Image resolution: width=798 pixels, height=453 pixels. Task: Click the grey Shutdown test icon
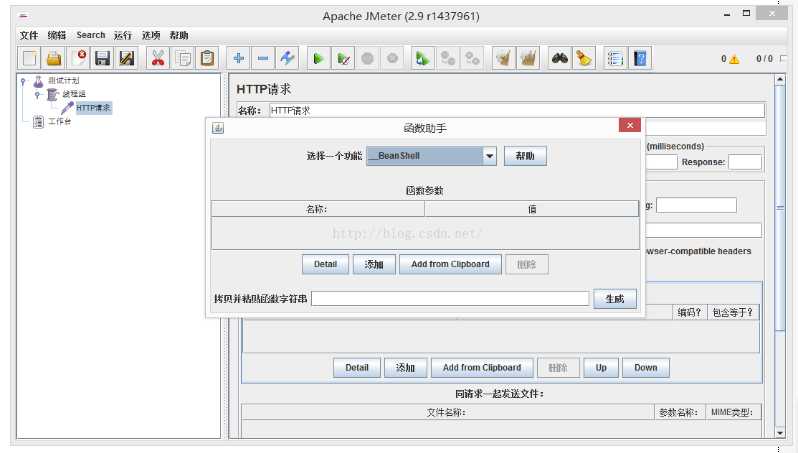coord(392,59)
